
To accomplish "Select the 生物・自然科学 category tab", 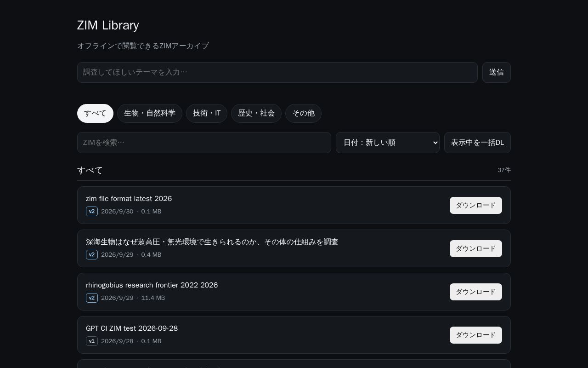I will (x=150, y=113).
